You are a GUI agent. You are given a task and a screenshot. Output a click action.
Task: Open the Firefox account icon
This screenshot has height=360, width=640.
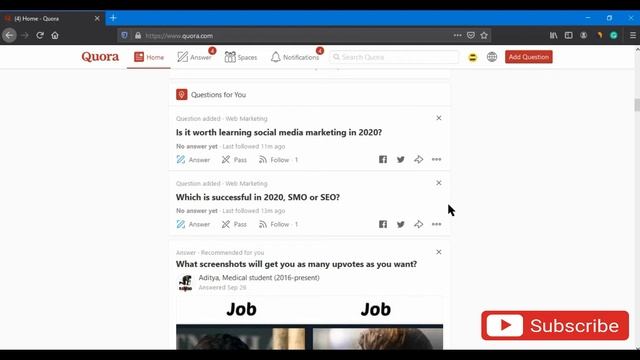point(584,36)
